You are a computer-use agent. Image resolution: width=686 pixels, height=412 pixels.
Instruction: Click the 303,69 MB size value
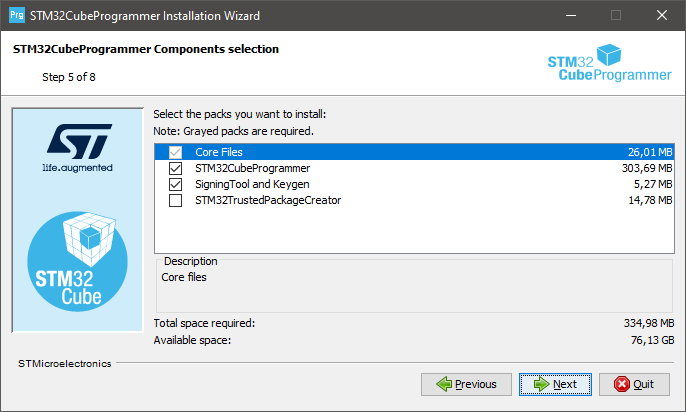click(x=647, y=168)
